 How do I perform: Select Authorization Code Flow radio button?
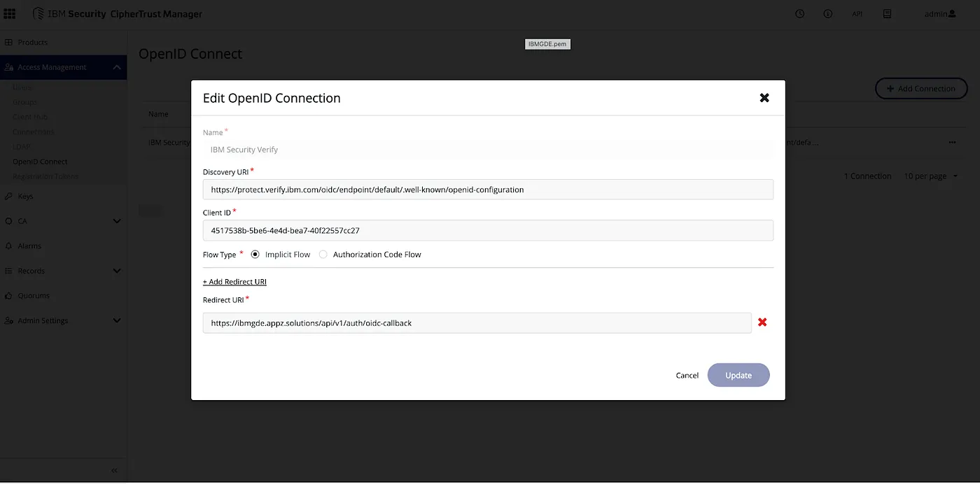coord(323,255)
